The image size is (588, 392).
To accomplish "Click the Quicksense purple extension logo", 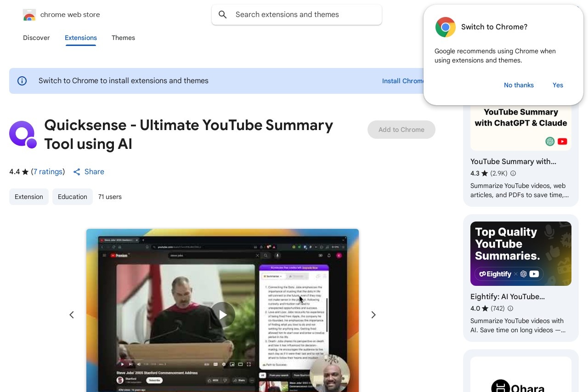I will point(23,134).
